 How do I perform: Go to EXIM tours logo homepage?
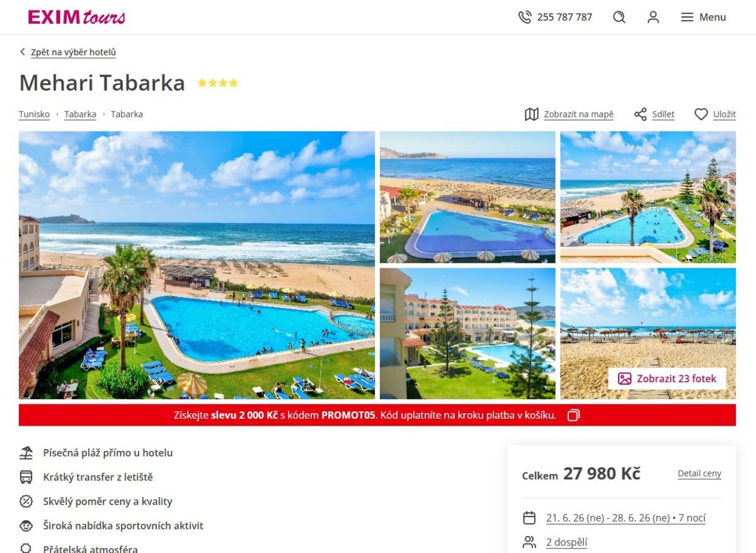pyautogui.click(x=76, y=17)
